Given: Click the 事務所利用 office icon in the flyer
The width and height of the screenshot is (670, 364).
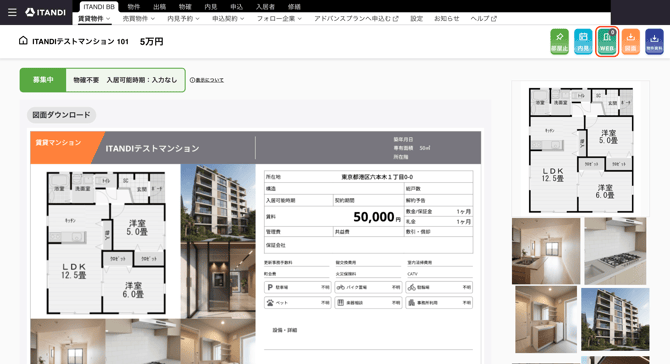Looking at the screenshot, I should click(x=411, y=302).
